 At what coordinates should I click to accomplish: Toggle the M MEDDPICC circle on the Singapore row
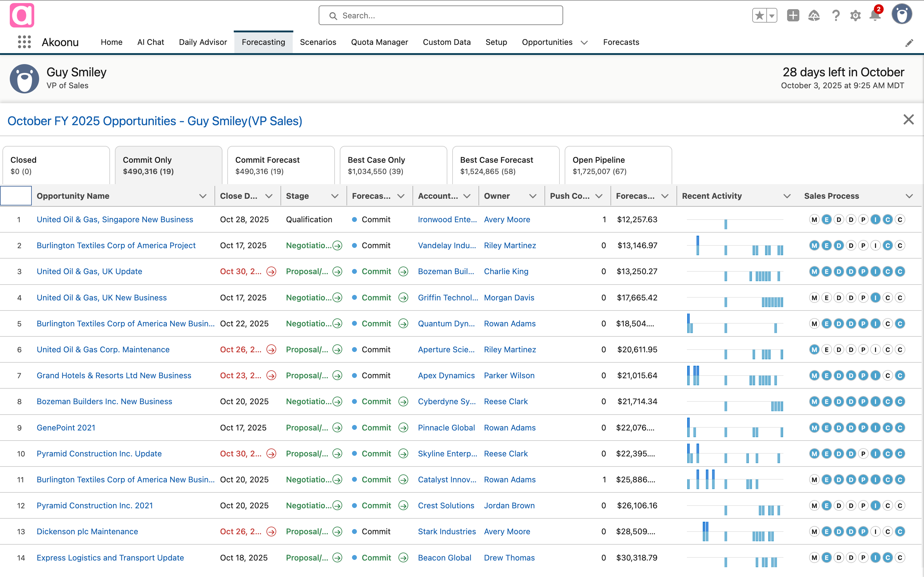tap(814, 220)
